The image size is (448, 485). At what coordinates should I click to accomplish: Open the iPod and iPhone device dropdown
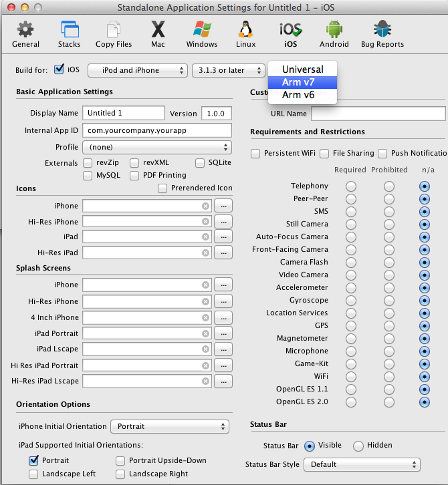click(137, 70)
